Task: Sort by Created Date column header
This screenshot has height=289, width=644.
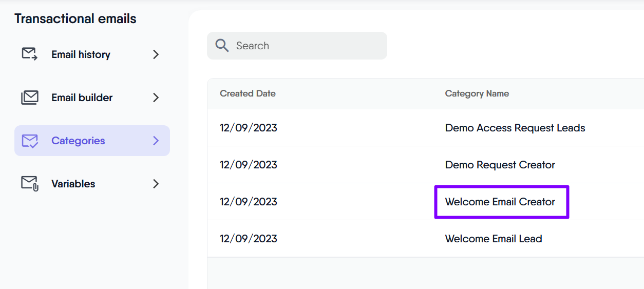Action: [248, 93]
